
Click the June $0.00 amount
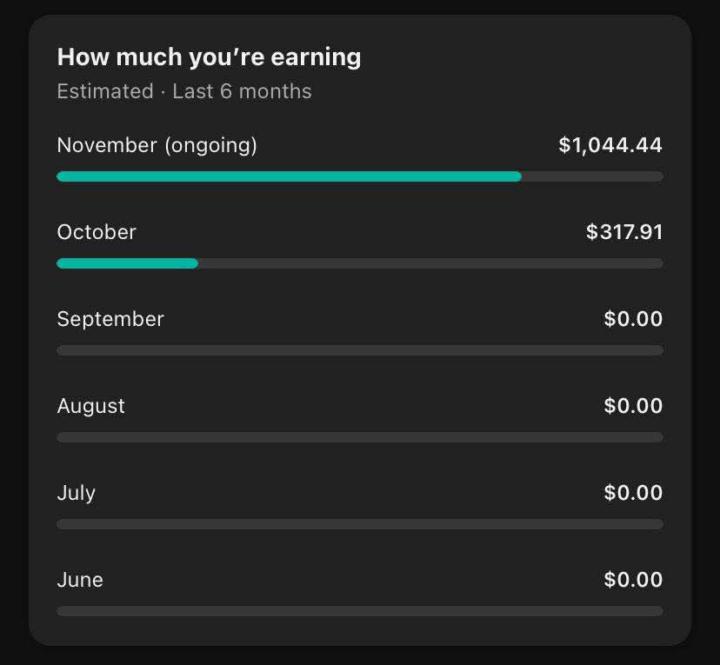point(633,580)
